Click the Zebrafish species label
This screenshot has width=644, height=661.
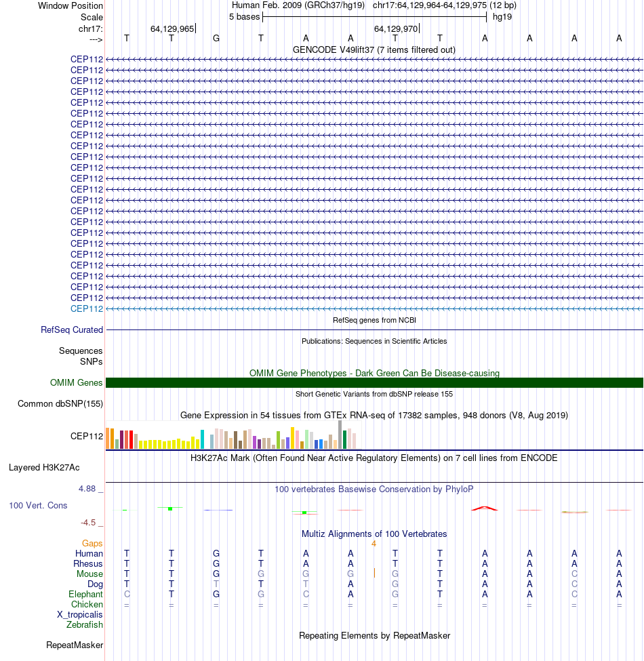point(84,625)
